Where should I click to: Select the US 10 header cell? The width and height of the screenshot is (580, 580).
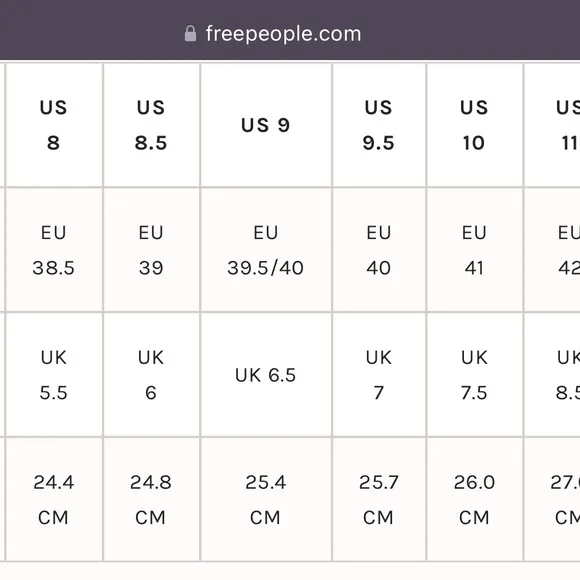point(475,125)
